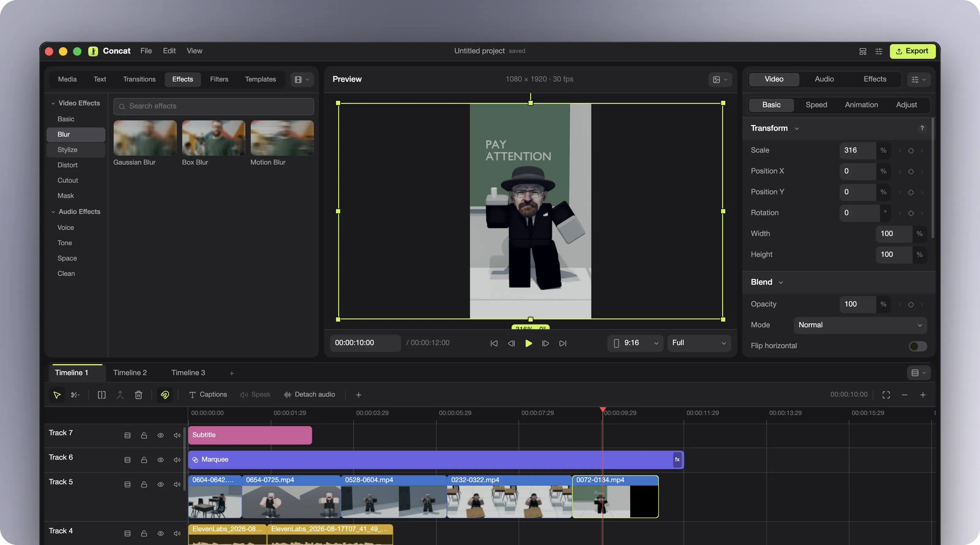Open the Full preview quality dropdown
Viewport: 980px width, 545px height.
(699, 343)
